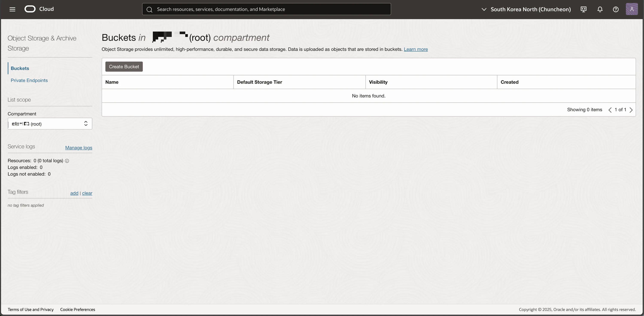Go to next page of buckets

click(x=631, y=110)
